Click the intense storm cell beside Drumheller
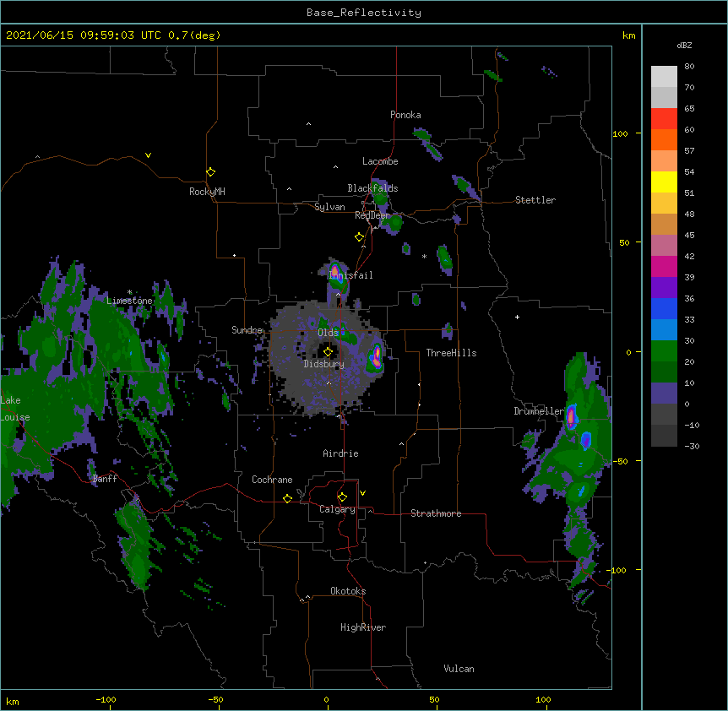Viewport: 728px width, 711px height. tap(571, 416)
